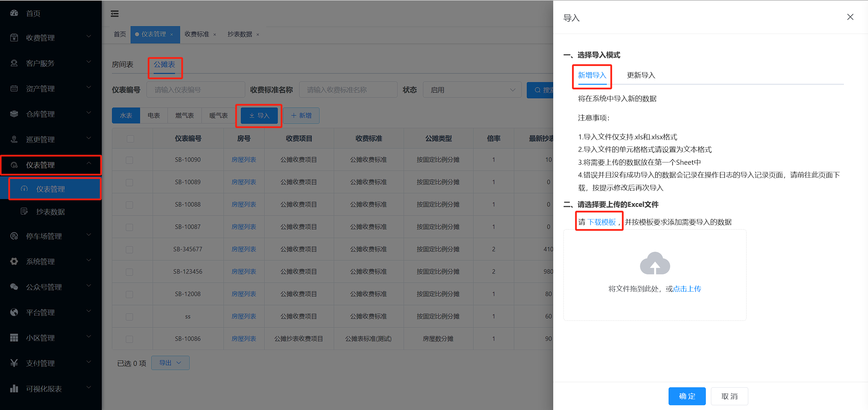Screen dimensions: 868x410
Task: Check the row SB-10088 checkbox
Action: coord(129,205)
